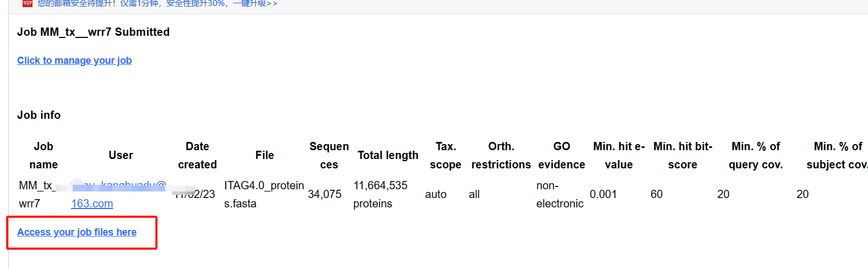Click the ITAG4.0_proteins.fasta file cell
The height and width of the screenshot is (269, 868).
[x=264, y=194]
